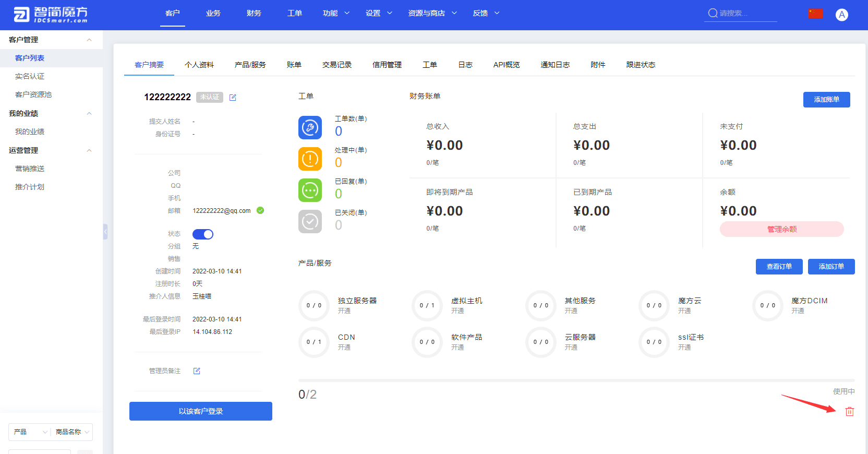Click the ssl证书 0/0 circle
868x454 pixels.
(654, 342)
